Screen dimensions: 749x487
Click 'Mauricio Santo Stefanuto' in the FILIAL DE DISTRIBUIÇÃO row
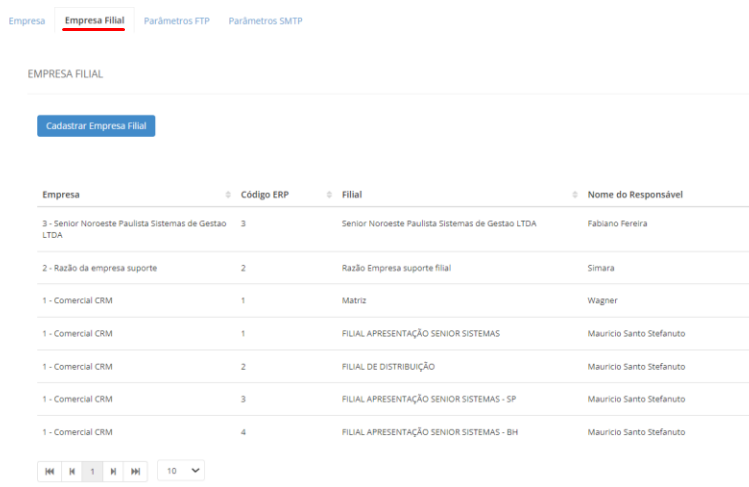click(636, 367)
